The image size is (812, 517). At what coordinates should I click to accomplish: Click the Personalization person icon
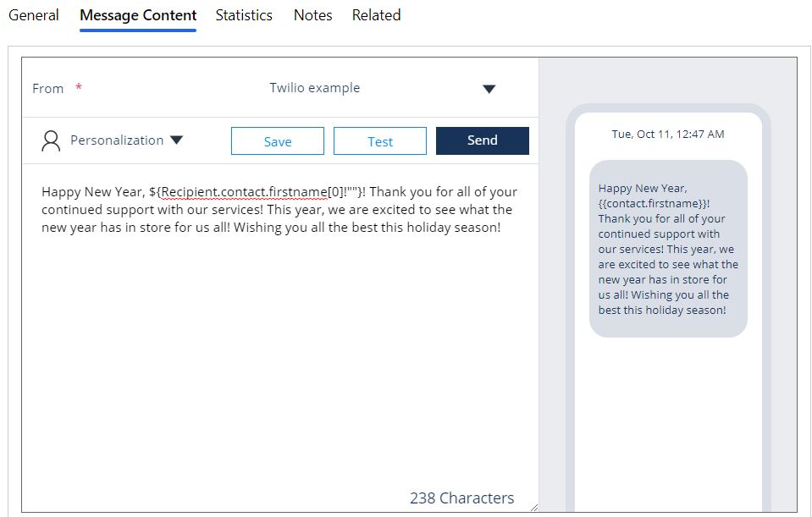51,140
